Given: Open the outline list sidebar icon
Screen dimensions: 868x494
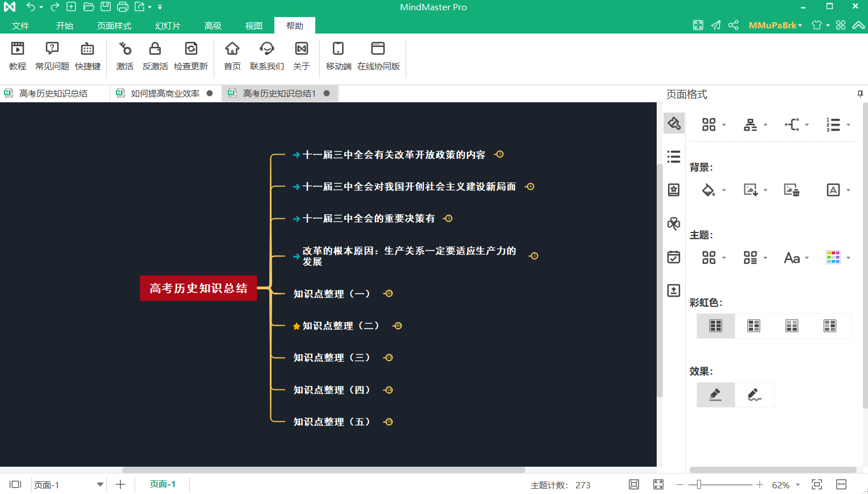Looking at the screenshot, I should [x=674, y=156].
